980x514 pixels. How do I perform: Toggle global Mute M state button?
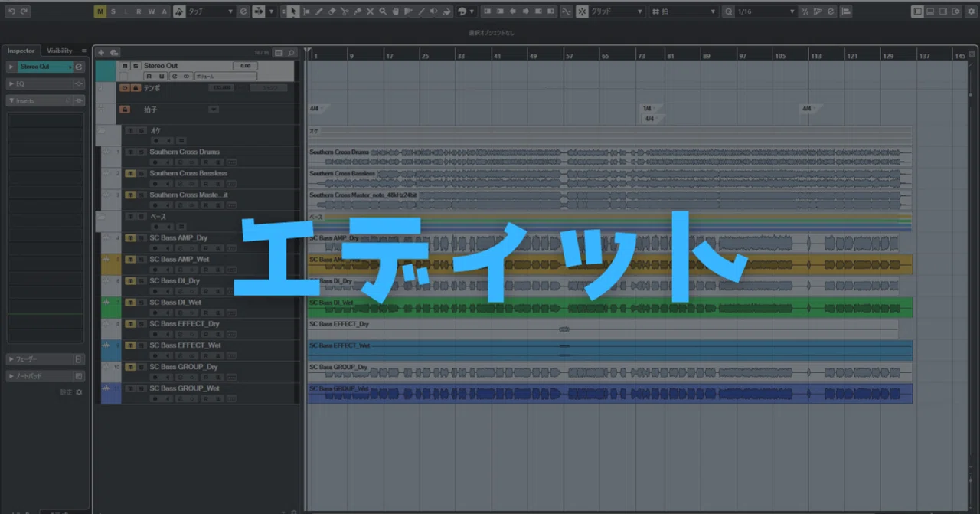coord(100,11)
